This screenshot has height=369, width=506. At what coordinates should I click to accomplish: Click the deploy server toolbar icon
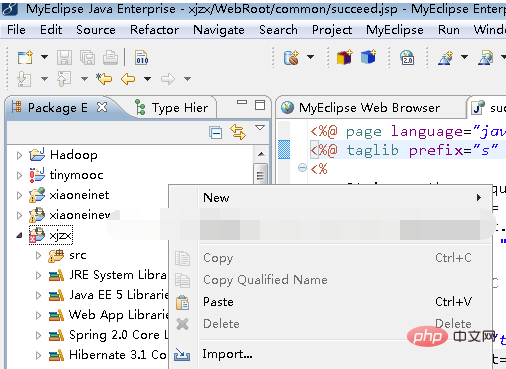pos(291,57)
